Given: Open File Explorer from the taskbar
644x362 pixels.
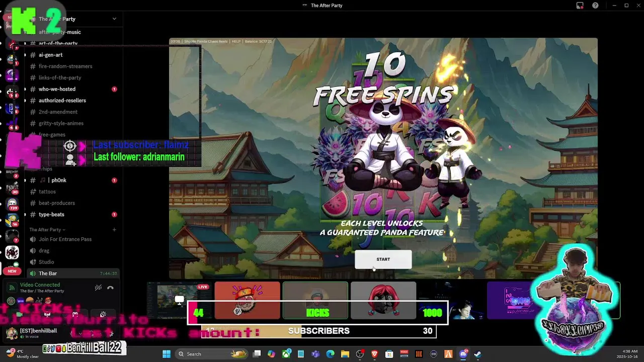Looking at the screenshot, I should (345, 354).
